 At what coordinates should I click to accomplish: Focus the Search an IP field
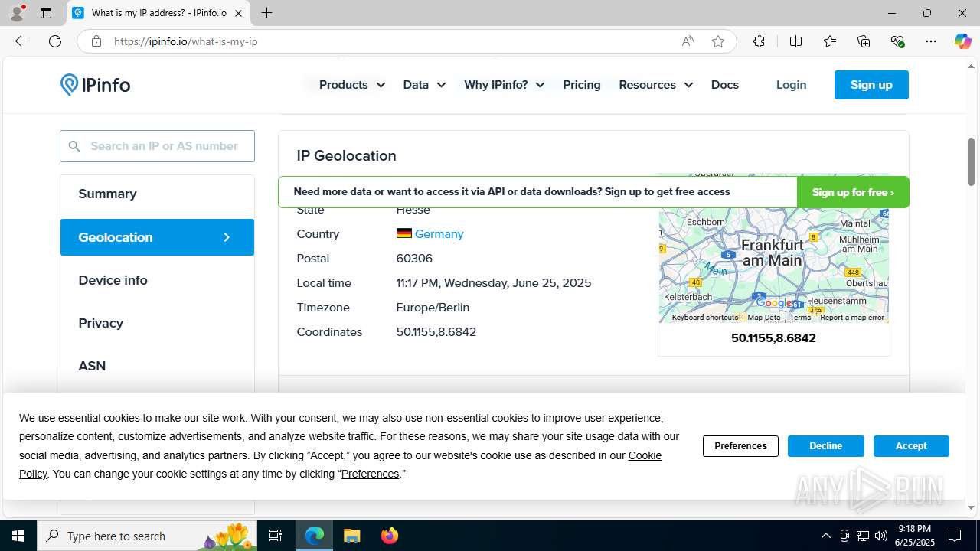pos(157,146)
